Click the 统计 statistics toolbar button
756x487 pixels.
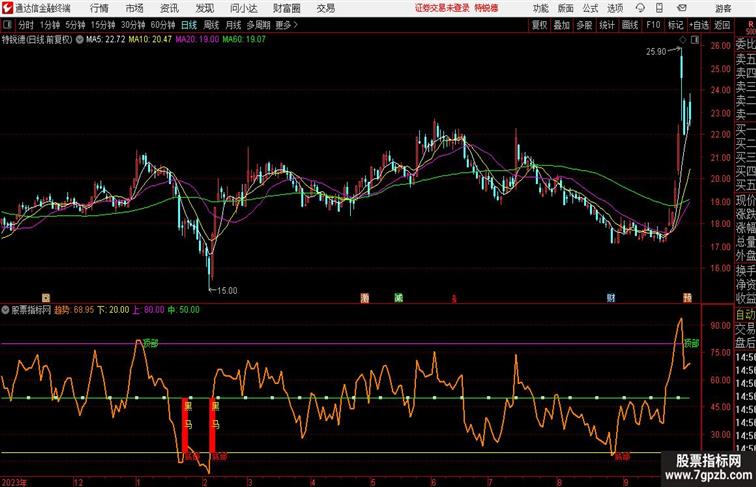point(607,25)
